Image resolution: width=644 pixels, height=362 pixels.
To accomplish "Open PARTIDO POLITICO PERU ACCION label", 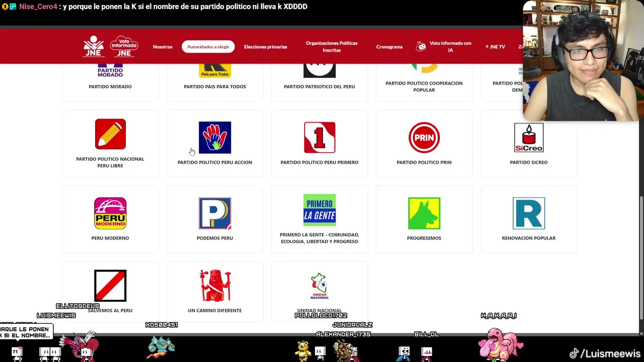I will (215, 162).
